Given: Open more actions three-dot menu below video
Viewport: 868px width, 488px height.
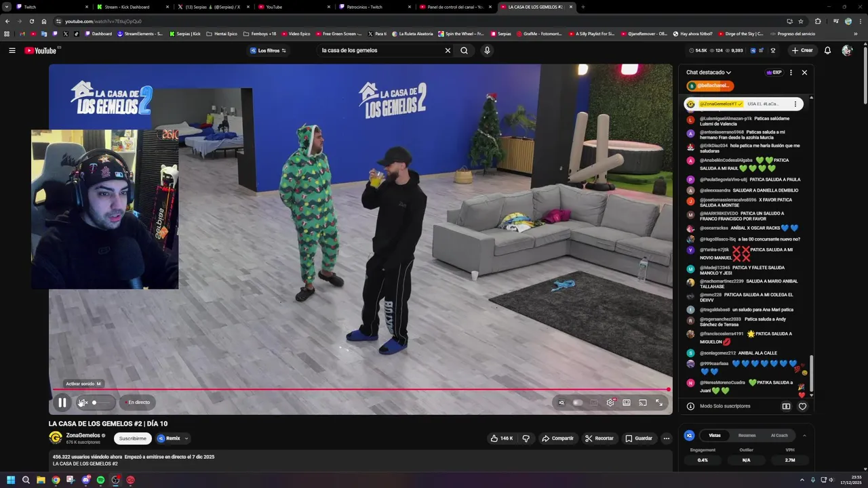Looking at the screenshot, I should coord(667,439).
